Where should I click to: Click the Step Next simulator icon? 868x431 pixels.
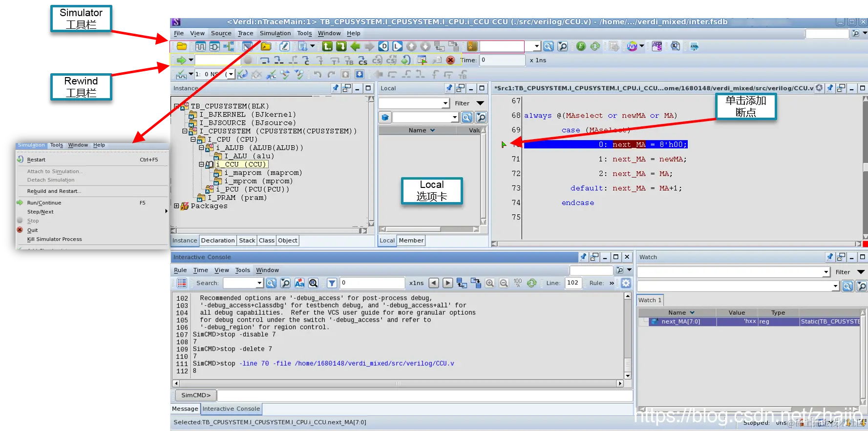[x=265, y=60]
